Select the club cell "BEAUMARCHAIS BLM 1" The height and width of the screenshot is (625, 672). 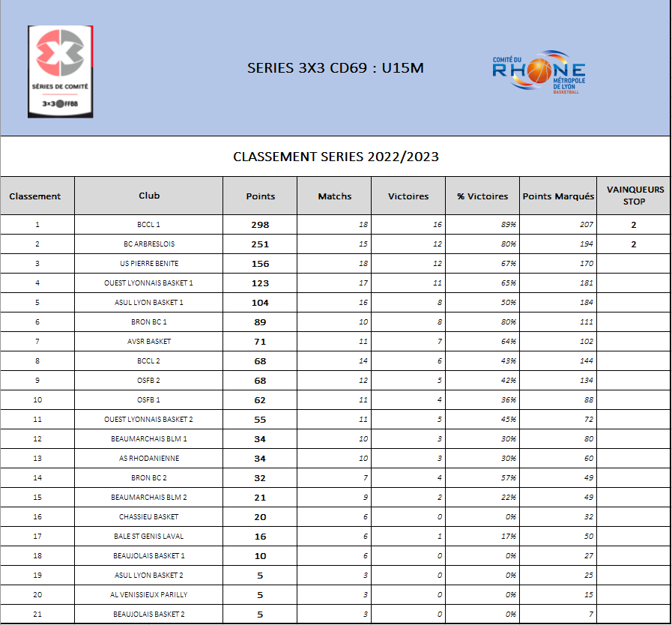(x=149, y=439)
